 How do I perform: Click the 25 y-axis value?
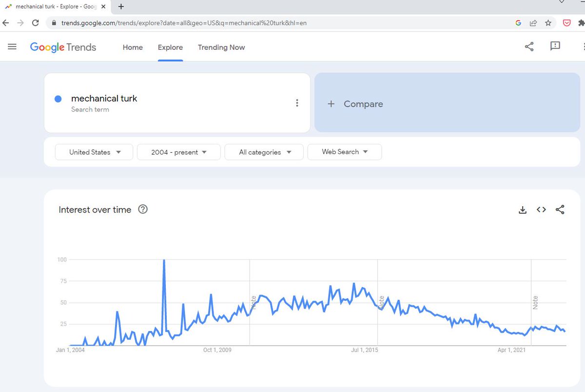click(63, 324)
